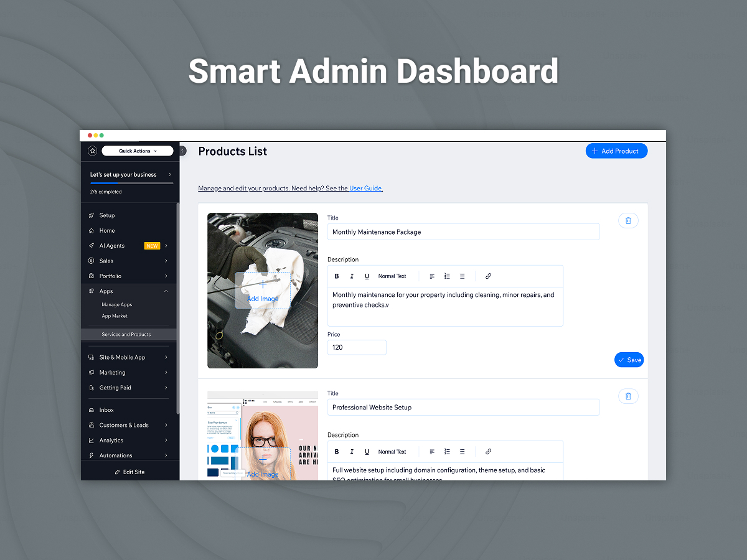Click the setup progress bar
The image size is (747, 560).
click(x=131, y=183)
